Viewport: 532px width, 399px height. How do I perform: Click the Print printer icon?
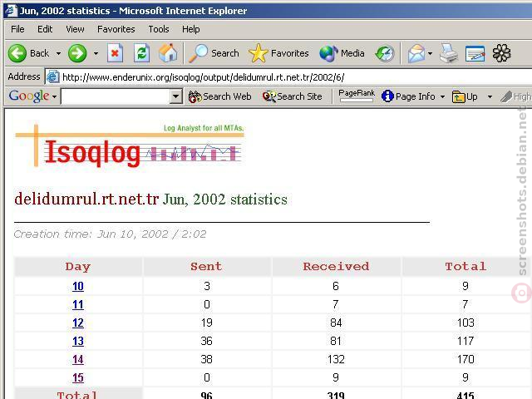(449, 53)
